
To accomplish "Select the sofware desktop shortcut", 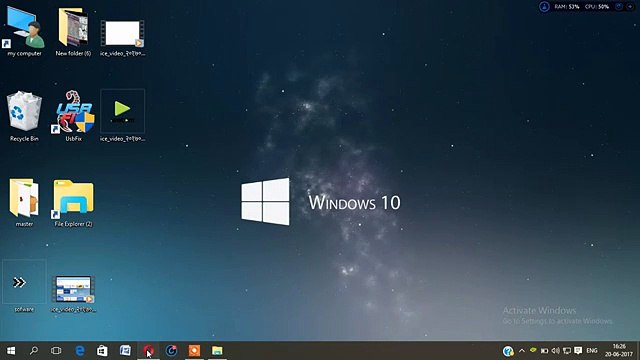I will (24, 287).
